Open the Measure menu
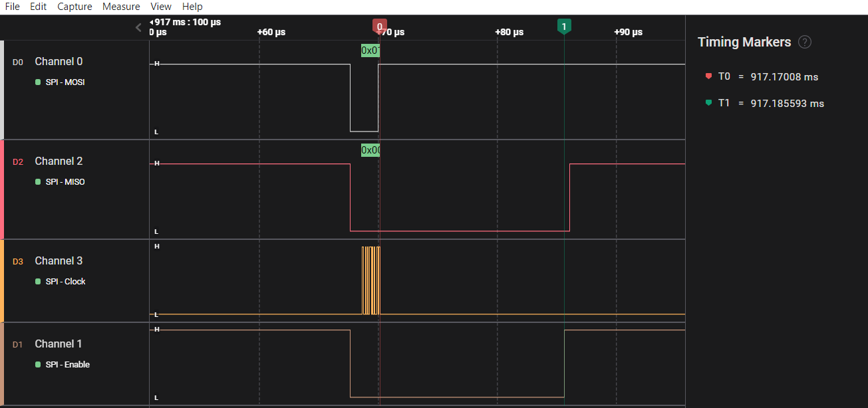Viewport: 868px width, 408px height. 121,7
